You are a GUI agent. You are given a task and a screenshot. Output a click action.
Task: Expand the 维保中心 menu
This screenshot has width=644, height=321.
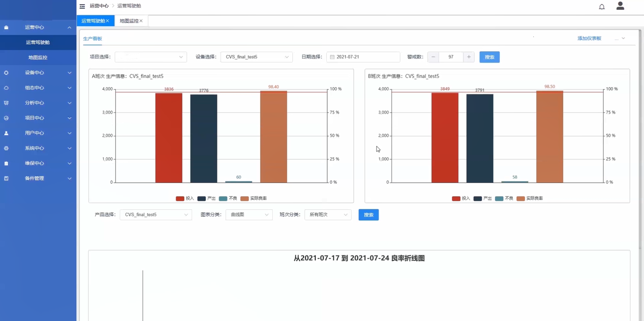point(70,164)
